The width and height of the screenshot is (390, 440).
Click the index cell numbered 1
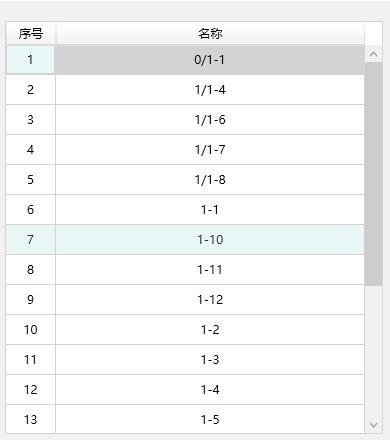pyautogui.click(x=30, y=60)
